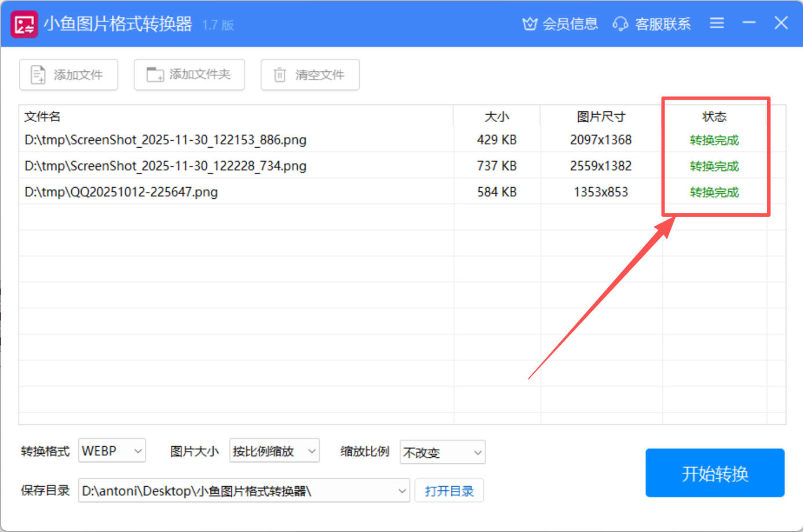The image size is (803, 532).
Task: Click the Open Directory button
Action: click(449, 491)
